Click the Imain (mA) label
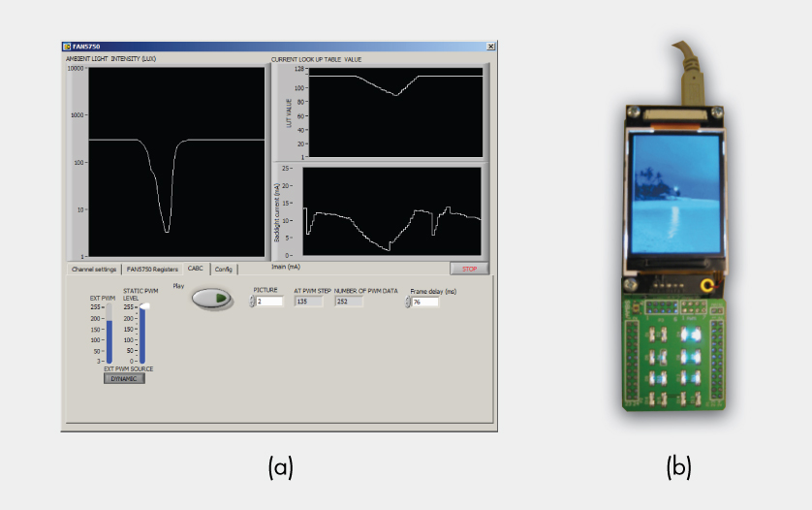Image resolution: width=812 pixels, height=510 pixels. click(286, 267)
